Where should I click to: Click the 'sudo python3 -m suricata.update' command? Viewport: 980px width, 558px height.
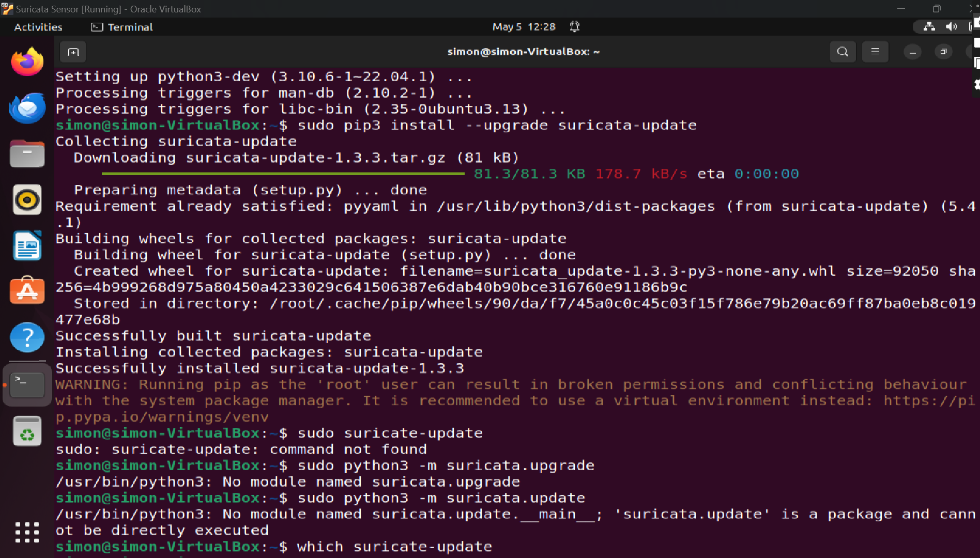(441, 498)
